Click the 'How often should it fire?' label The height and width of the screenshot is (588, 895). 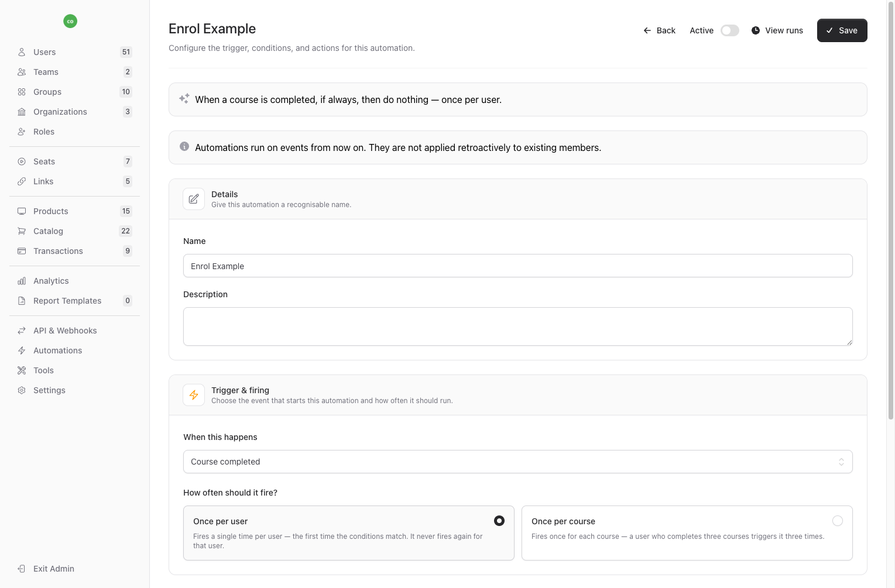tap(230, 493)
